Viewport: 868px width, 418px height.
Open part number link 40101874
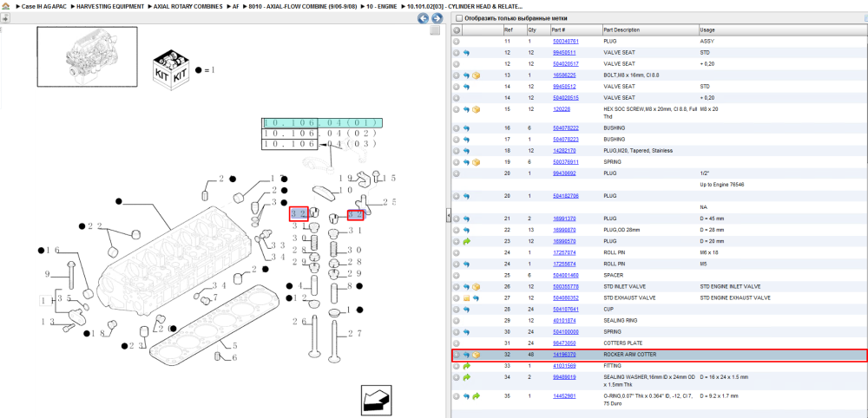click(x=564, y=321)
